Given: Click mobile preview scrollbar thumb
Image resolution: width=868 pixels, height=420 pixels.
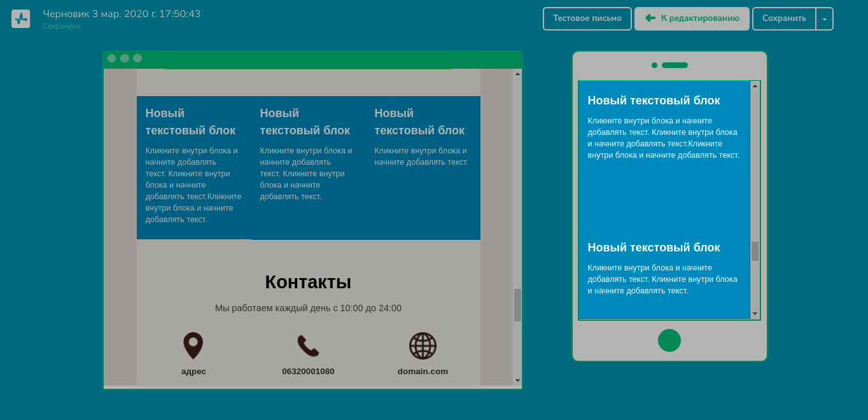Looking at the screenshot, I should pos(755,251).
